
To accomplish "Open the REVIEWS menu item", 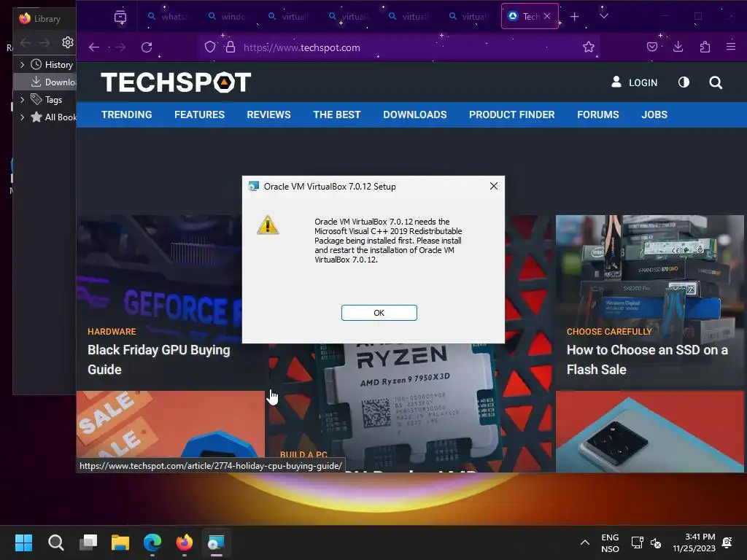I will (x=268, y=114).
